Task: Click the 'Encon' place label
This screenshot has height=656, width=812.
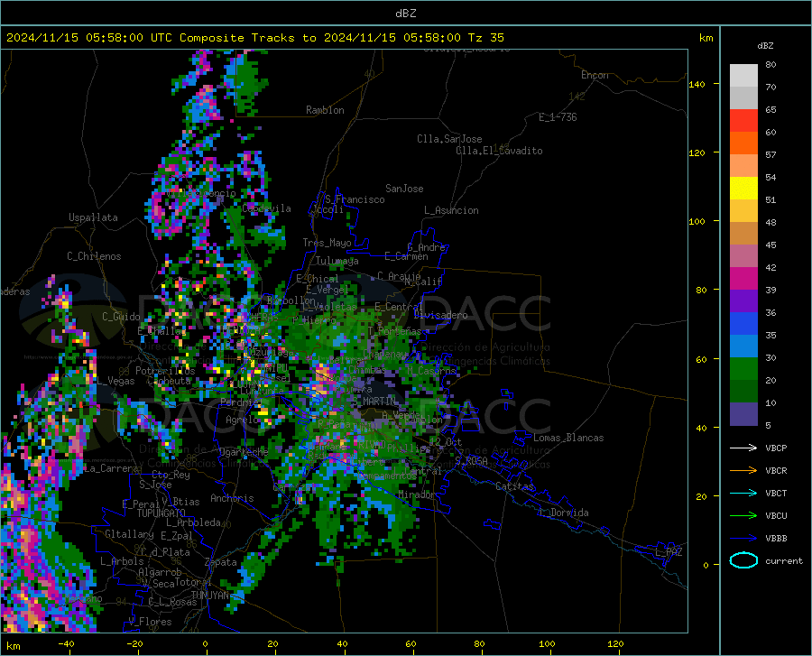Action: click(595, 75)
